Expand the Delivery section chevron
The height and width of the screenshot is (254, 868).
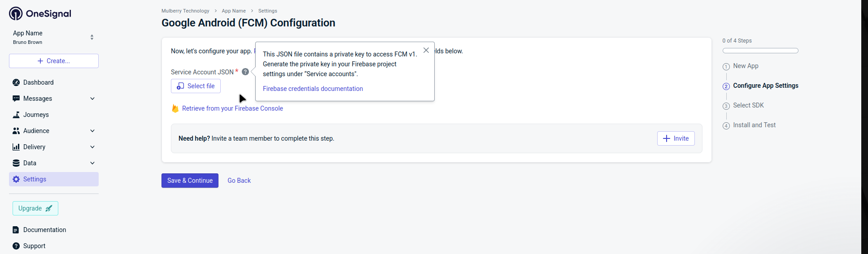[x=92, y=147]
